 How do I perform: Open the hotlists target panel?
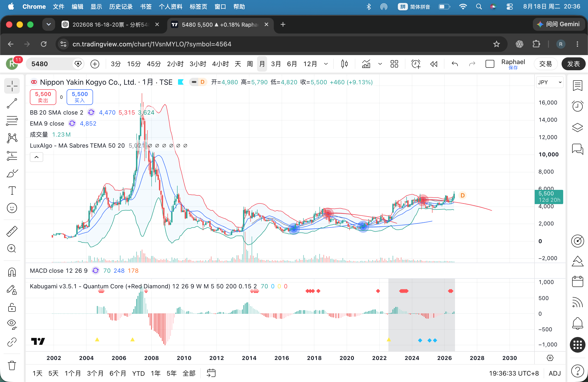pos(577,241)
